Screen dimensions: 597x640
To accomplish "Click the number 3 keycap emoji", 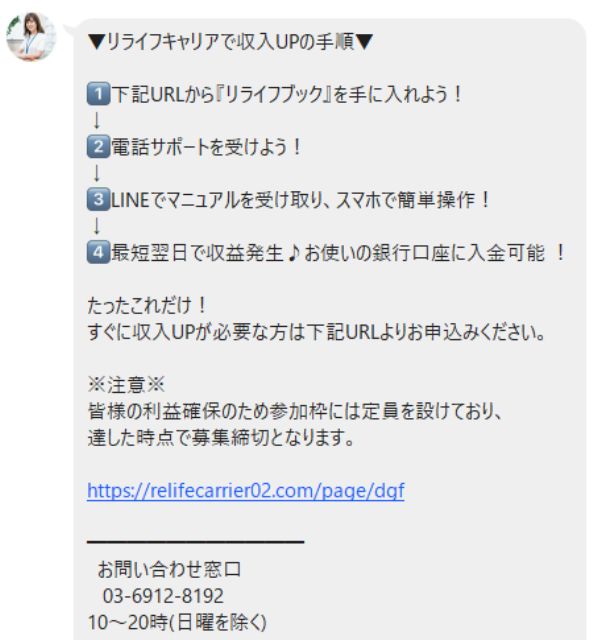I will pos(98,199).
